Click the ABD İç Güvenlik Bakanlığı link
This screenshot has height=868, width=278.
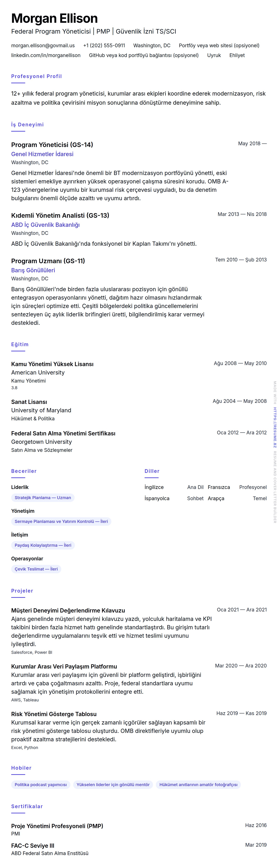(x=45, y=225)
